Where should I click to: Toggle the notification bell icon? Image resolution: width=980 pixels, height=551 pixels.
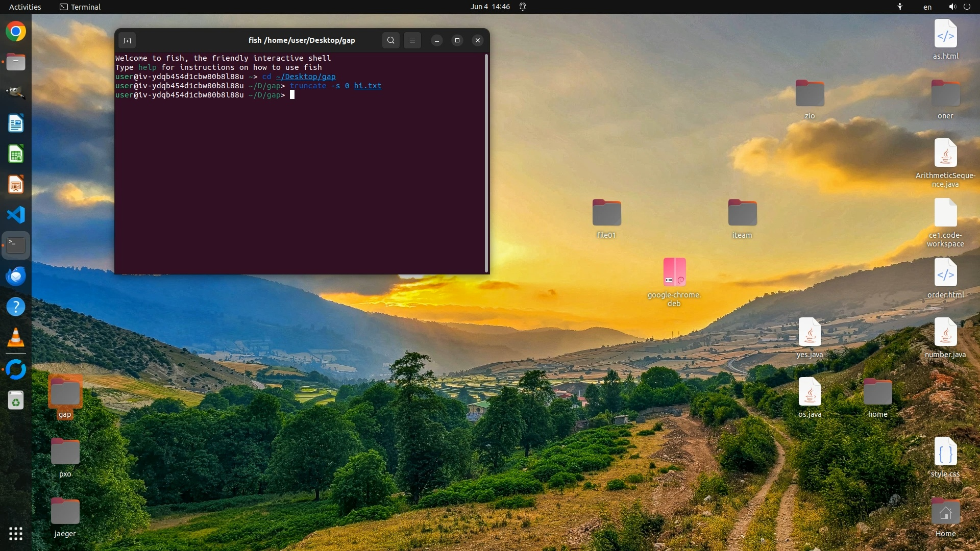[523, 7]
